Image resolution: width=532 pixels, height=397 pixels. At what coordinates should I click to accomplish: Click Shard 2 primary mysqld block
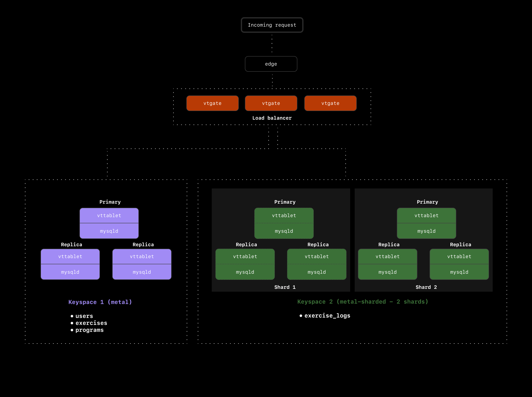pyautogui.click(x=426, y=231)
